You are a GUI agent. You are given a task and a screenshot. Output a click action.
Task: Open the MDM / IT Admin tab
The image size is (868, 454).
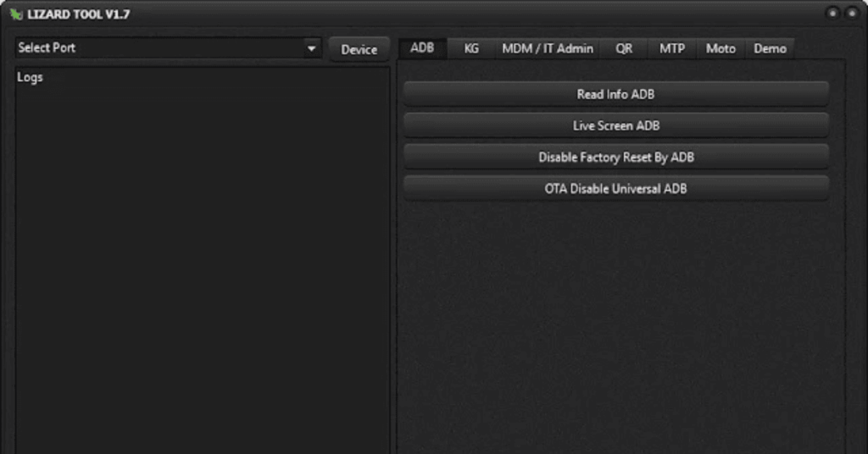click(548, 48)
